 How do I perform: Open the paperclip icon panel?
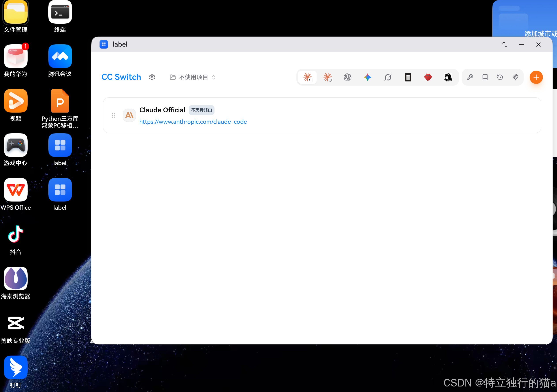(x=515, y=77)
